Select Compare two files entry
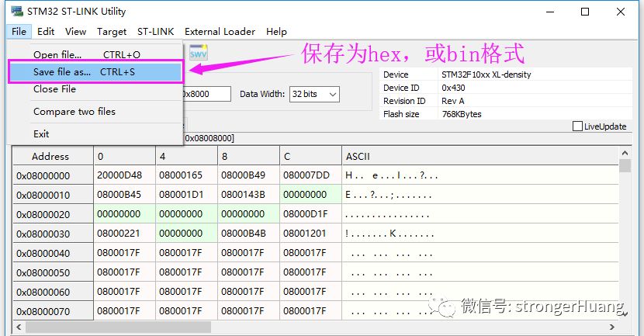This screenshot has height=336, width=644. click(95, 111)
